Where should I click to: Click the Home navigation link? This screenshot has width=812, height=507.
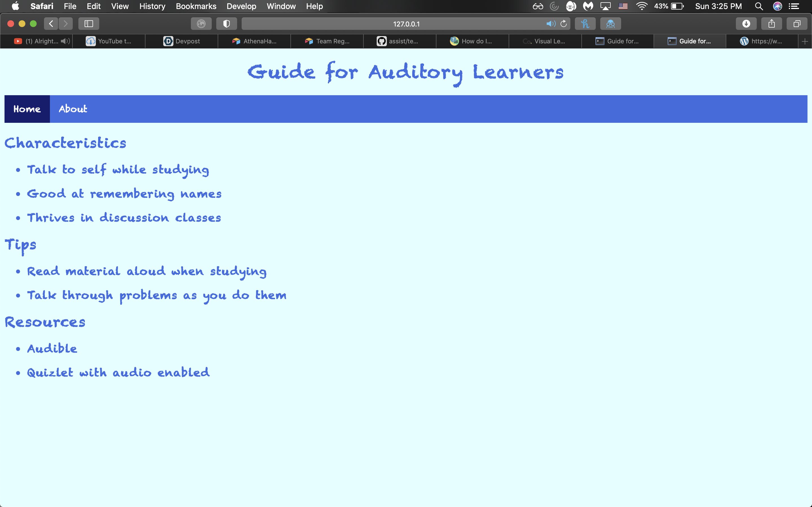[27, 109]
